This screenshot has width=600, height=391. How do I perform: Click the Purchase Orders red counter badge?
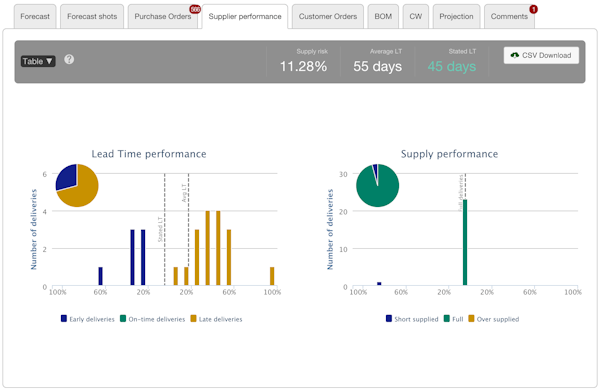195,9
